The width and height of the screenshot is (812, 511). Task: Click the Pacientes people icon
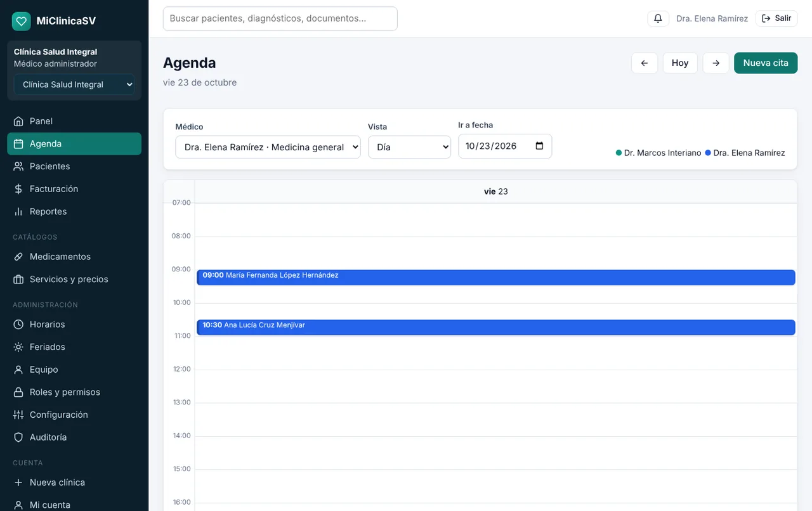click(x=18, y=166)
